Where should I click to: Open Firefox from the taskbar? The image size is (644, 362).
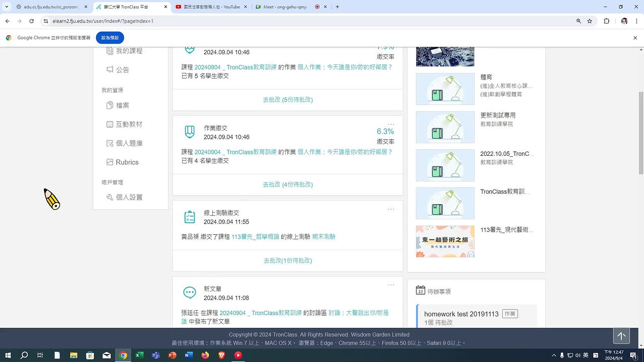pyautogui.click(x=205, y=355)
